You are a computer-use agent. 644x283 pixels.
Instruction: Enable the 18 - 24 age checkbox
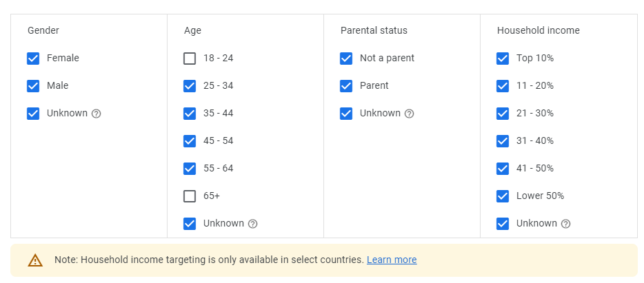pos(190,59)
